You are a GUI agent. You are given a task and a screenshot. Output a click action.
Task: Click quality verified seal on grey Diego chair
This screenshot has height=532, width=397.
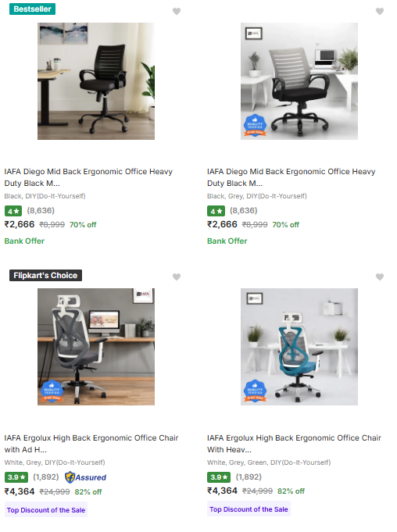255,126
